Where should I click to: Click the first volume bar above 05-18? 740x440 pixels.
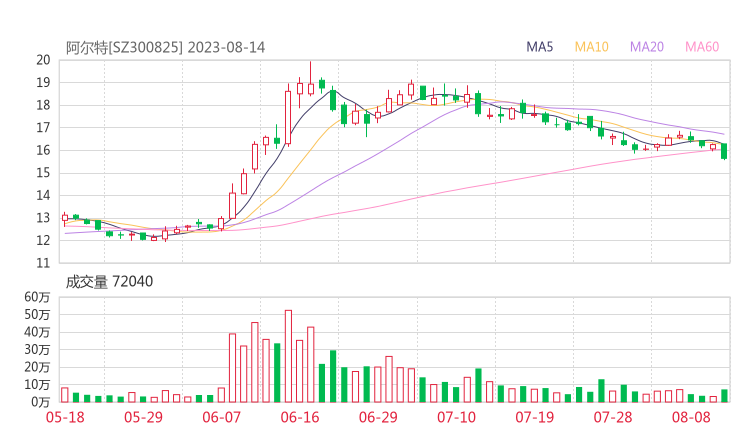click(x=65, y=395)
